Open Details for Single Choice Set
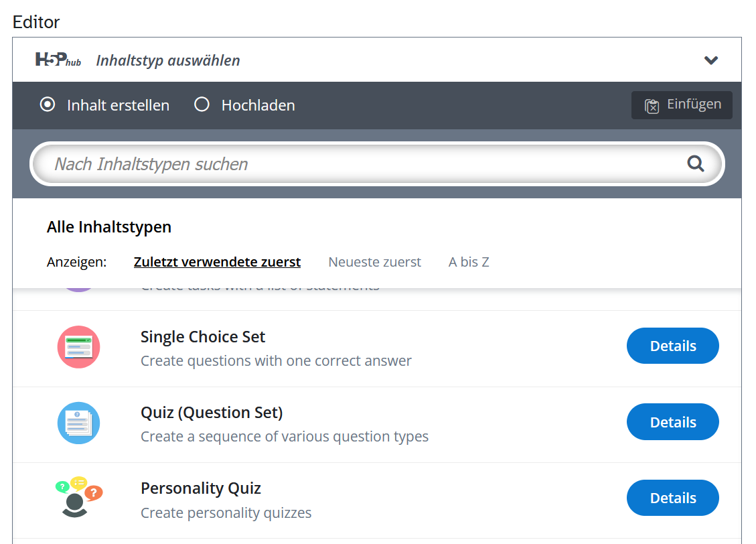The height and width of the screenshot is (544, 756). click(672, 346)
